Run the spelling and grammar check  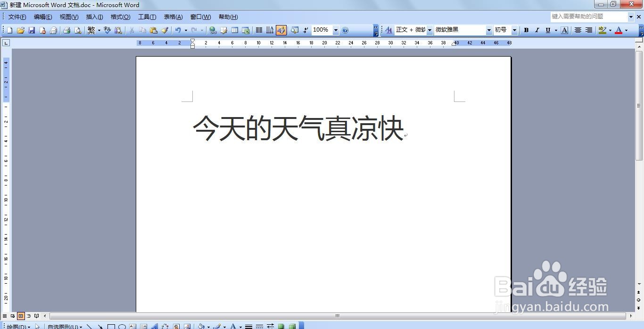107,30
